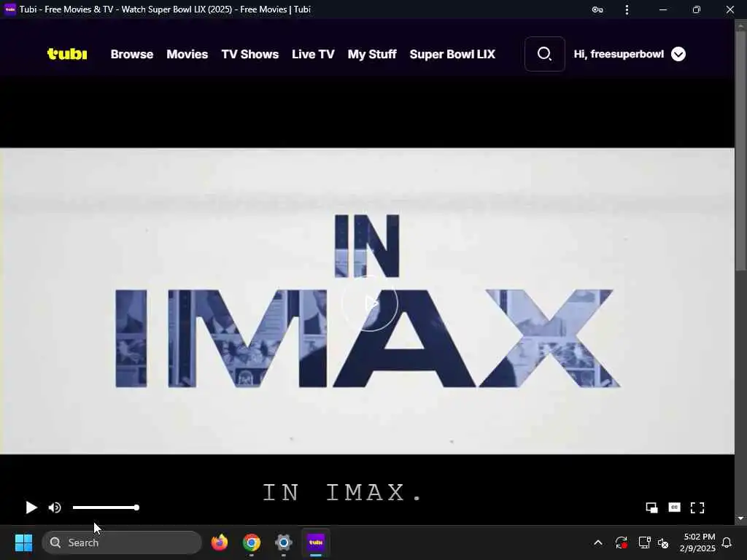Close the Tubi window
Viewport: 747px width, 560px height.
tap(729, 9)
